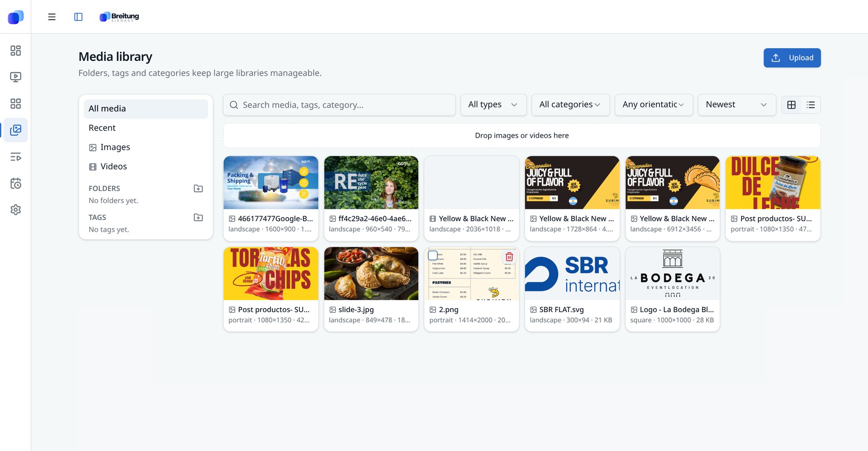Click the file name ff4c29a2-46e0-4ae6...
The height and width of the screenshot is (451, 868).
pyautogui.click(x=375, y=219)
